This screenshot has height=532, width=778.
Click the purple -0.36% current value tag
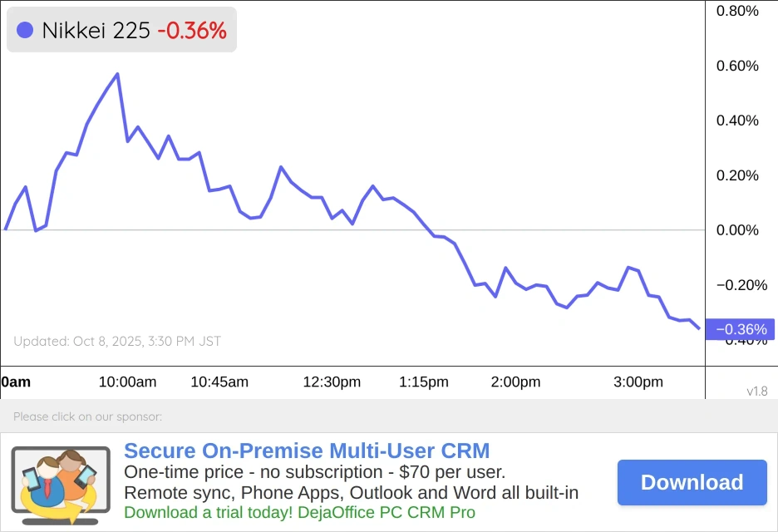click(x=741, y=329)
